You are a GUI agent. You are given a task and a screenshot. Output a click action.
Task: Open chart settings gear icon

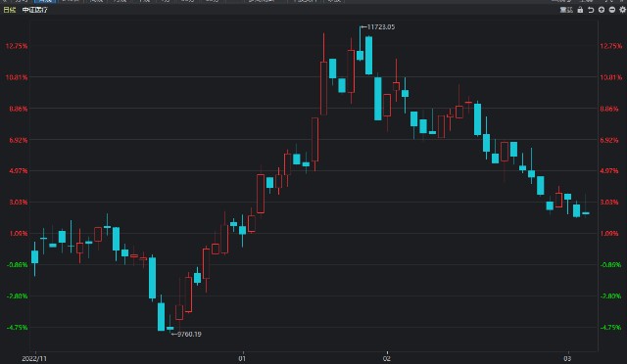coord(622,10)
